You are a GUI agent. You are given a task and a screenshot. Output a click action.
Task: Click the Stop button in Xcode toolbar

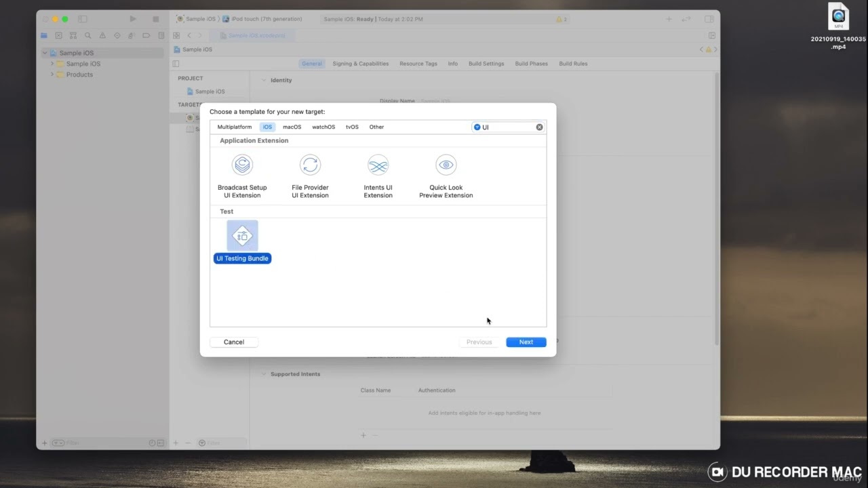[156, 19]
